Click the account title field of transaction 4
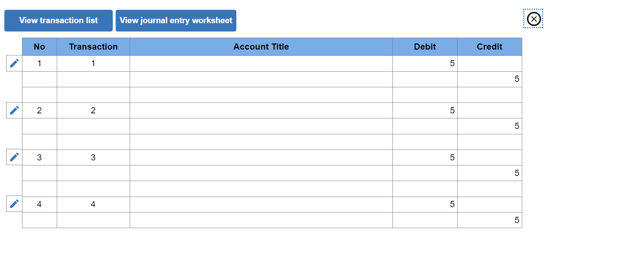The width and height of the screenshot is (644, 256). tap(261, 203)
